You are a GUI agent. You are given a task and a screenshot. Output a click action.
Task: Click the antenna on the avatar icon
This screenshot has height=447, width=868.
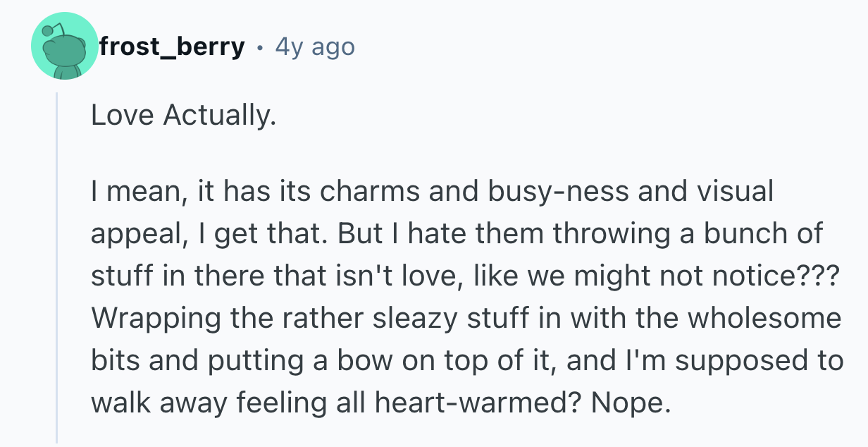tap(48, 31)
